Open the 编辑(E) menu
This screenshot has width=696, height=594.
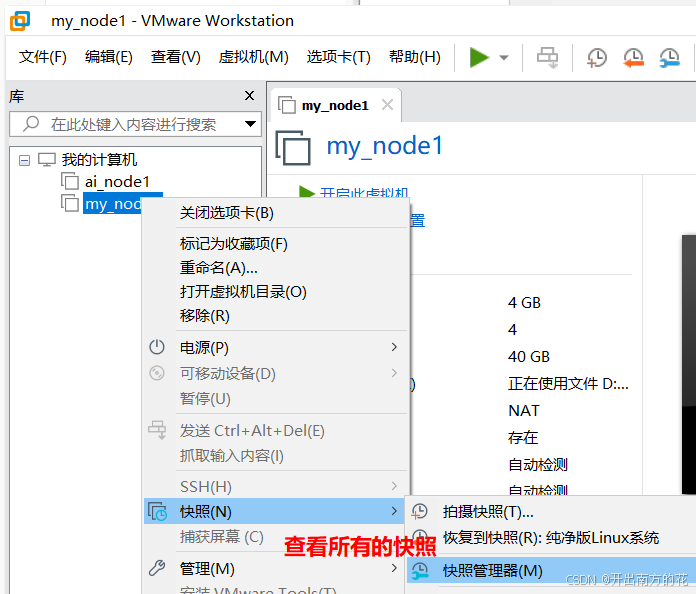pos(109,57)
